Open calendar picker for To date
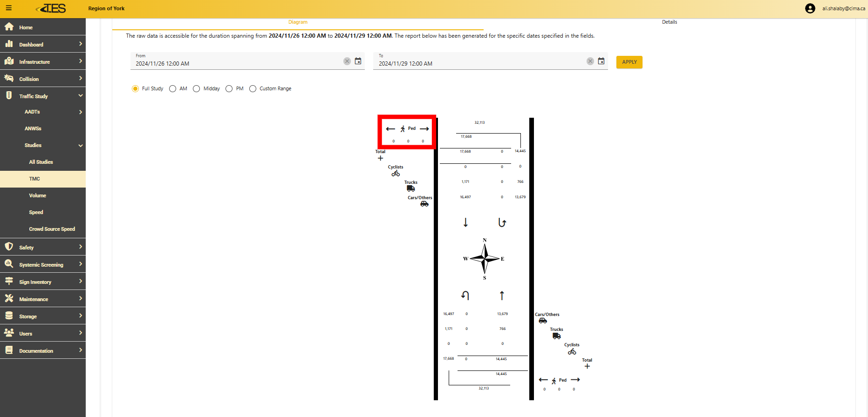Screen dimensions: 868x417 [x=601, y=61]
